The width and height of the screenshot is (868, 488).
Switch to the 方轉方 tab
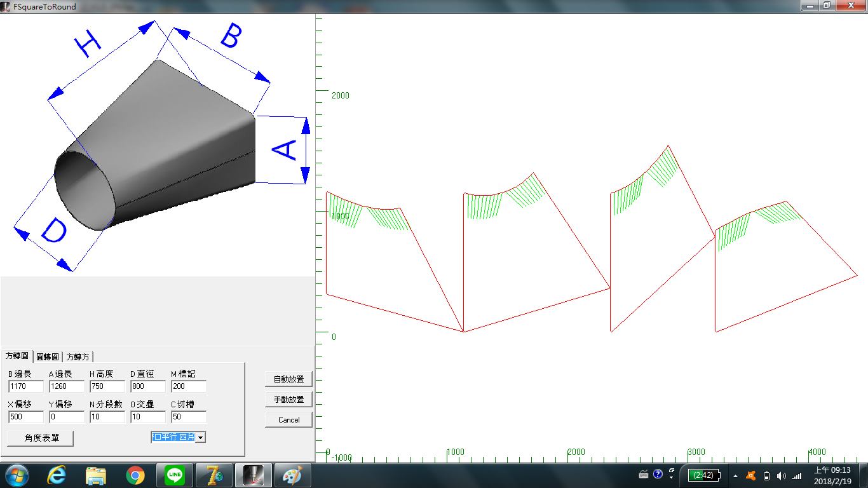click(78, 357)
